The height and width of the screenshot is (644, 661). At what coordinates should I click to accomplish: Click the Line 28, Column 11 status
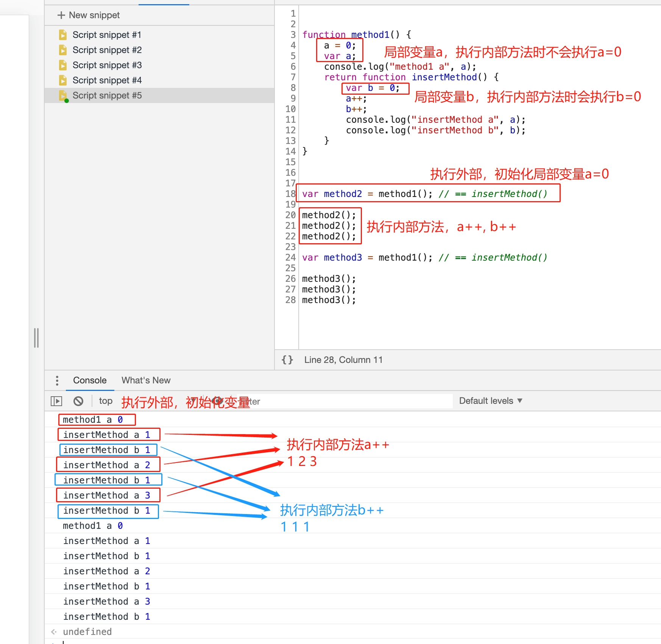(x=343, y=360)
